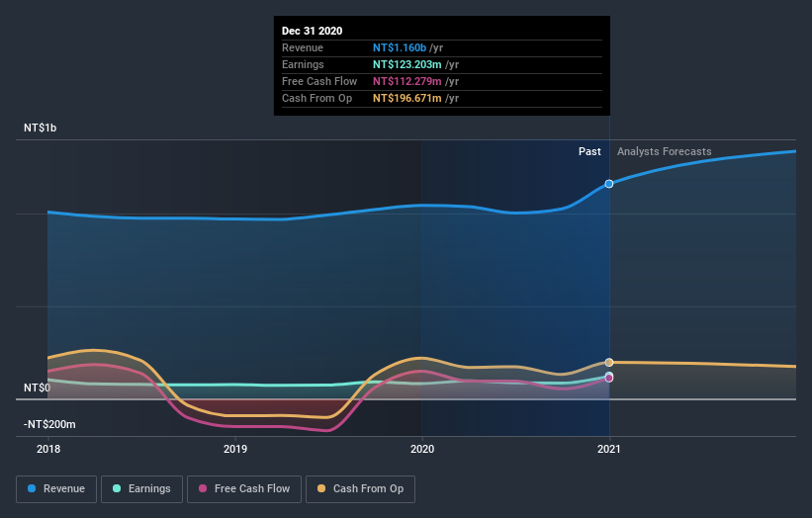The height and width of the screenshot is (518, 812).
Task: Click the Earnings row label in tooltip
Action: pyautogui.click(x=303, y=64)
